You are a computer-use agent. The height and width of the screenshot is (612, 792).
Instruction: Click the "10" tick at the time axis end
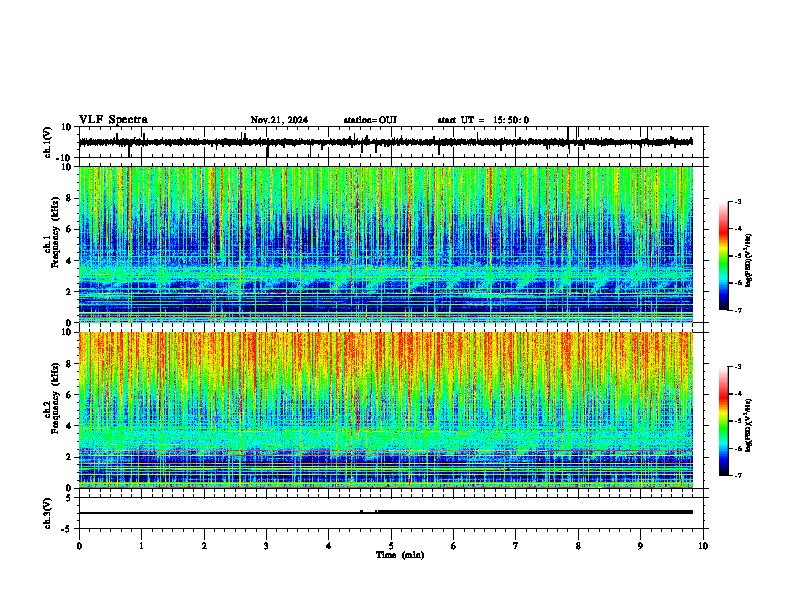[x=703, y=546]
